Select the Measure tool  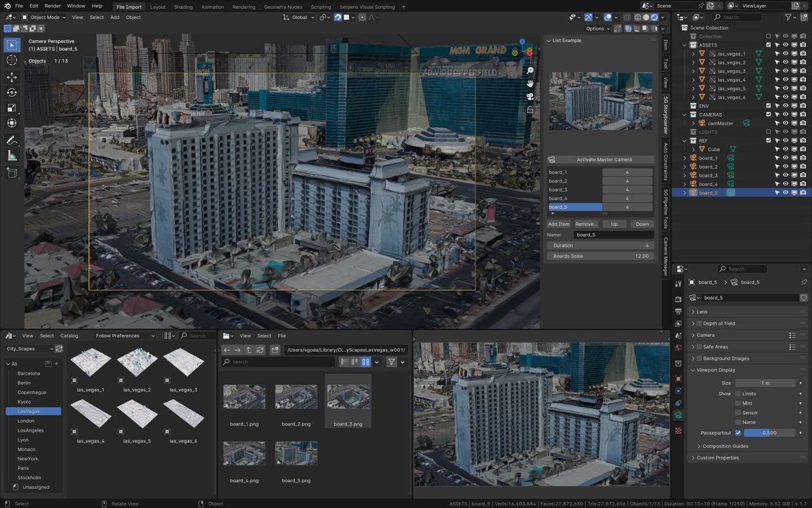(11, 156)
